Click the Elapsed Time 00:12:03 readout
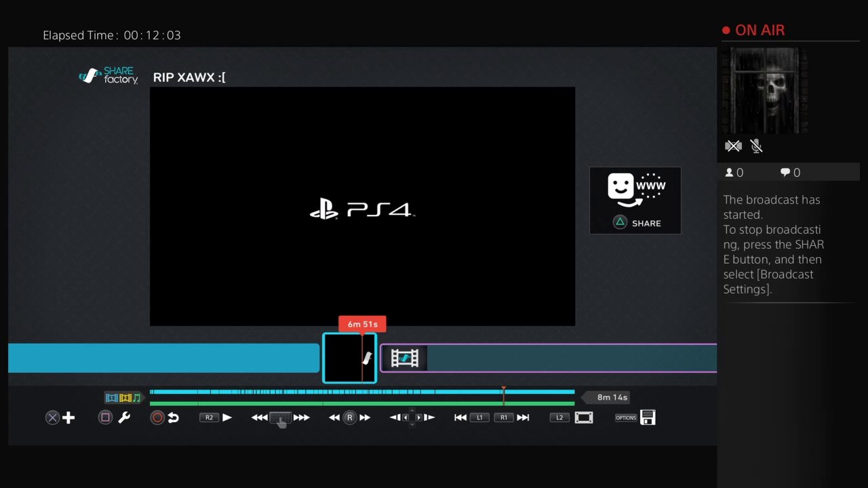 click(x=112, y=35)
